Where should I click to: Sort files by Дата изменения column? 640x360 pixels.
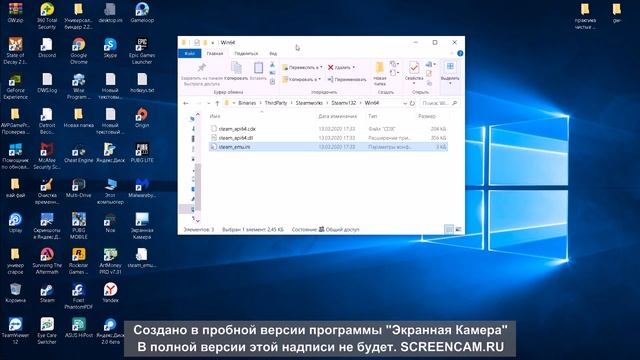(338, 116)
